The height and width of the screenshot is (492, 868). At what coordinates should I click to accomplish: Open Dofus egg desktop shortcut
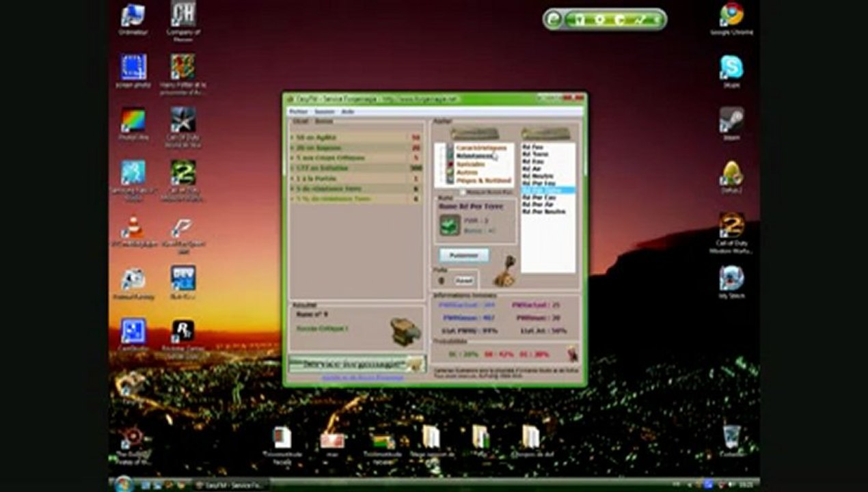pos(731,177)
